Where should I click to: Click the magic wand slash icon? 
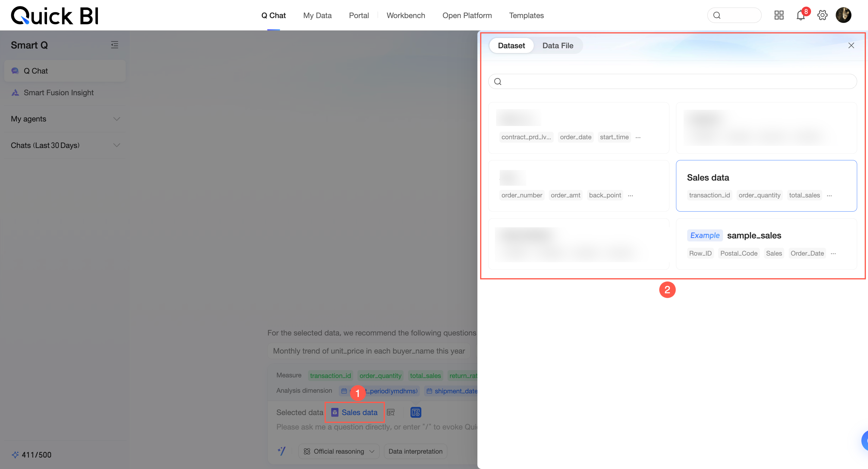282,451
